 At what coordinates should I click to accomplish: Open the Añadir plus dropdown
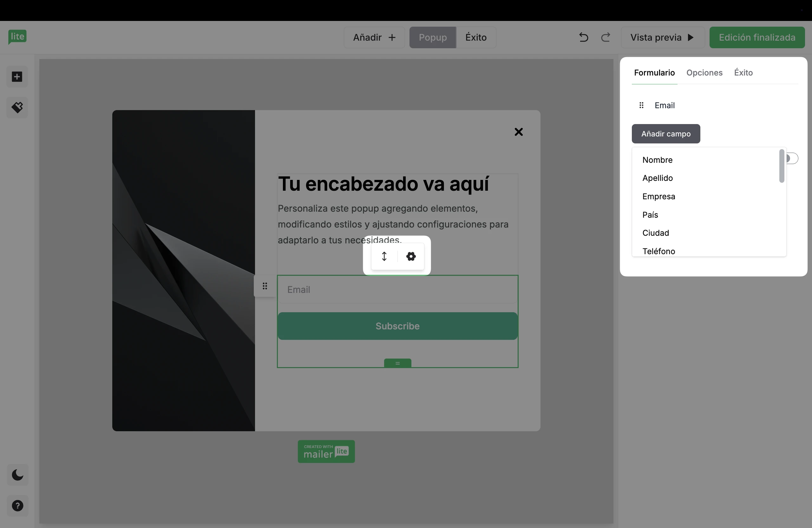pyautogui.click(x=374, y=37)
